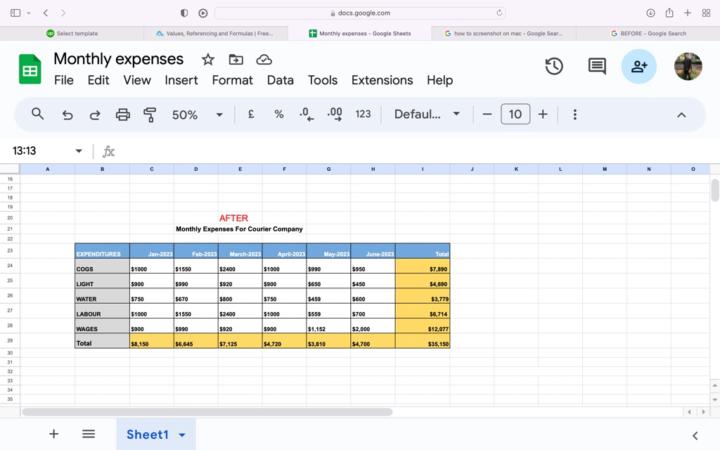Image resolution: width=720 pixels, height=450 pixels.
Task: Open the Extensions menu
Action: (x=382, y=80)
